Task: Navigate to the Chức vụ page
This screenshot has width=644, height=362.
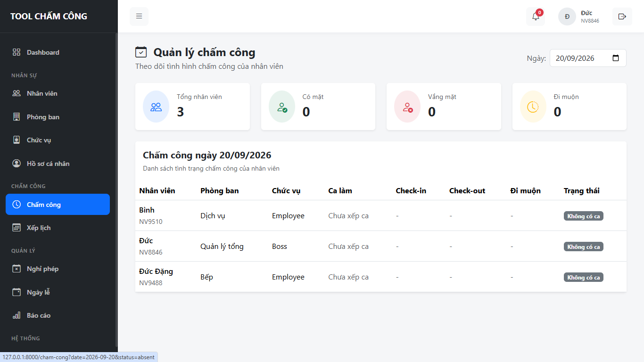Action: [x=58, y=140]
